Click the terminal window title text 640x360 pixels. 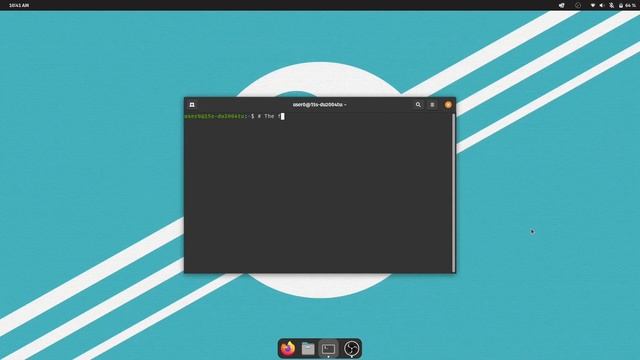(320, 105)
